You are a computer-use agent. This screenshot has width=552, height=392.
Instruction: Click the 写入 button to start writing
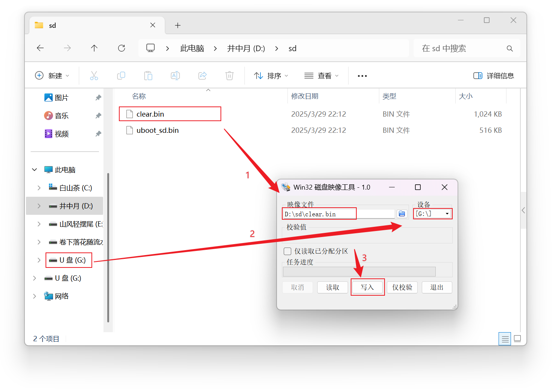pos(367,287)
